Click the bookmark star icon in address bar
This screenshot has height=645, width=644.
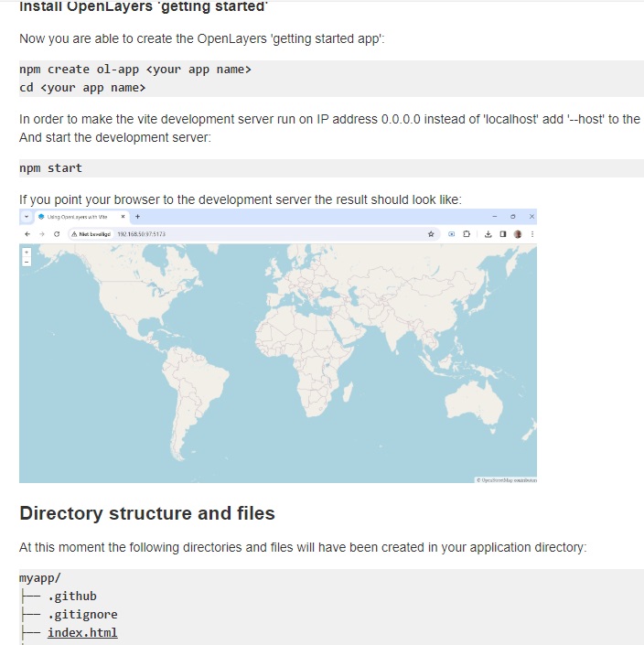(x=431, y=234)
